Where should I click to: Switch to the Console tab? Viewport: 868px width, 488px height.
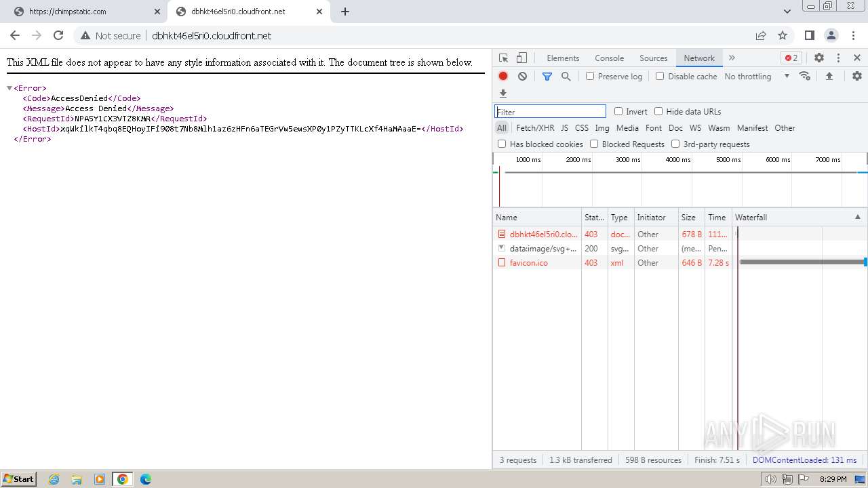[609, 58]
